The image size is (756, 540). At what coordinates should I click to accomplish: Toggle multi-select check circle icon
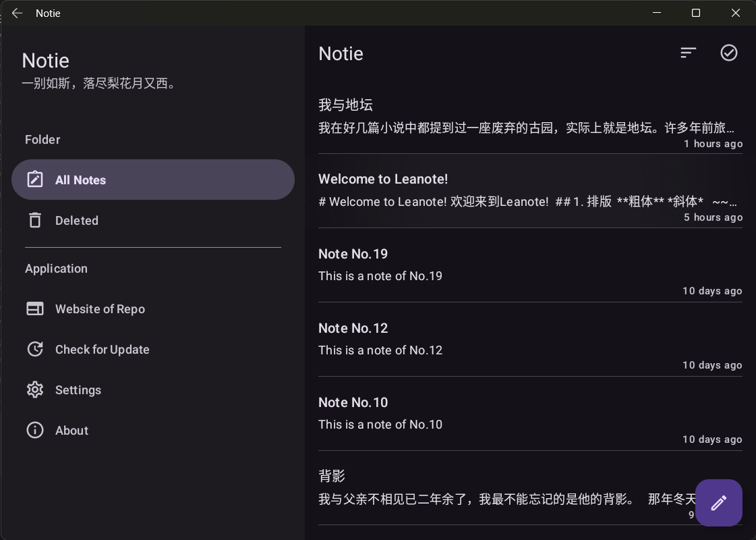point(728,53)
